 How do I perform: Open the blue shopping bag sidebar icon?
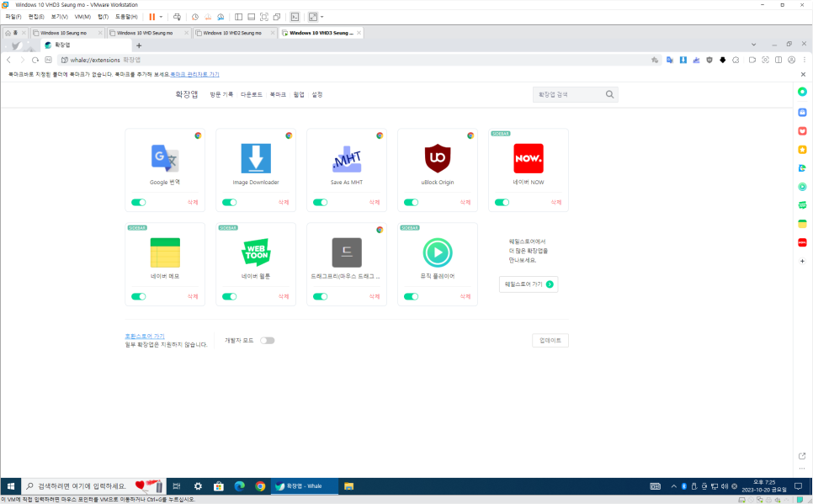802,112
